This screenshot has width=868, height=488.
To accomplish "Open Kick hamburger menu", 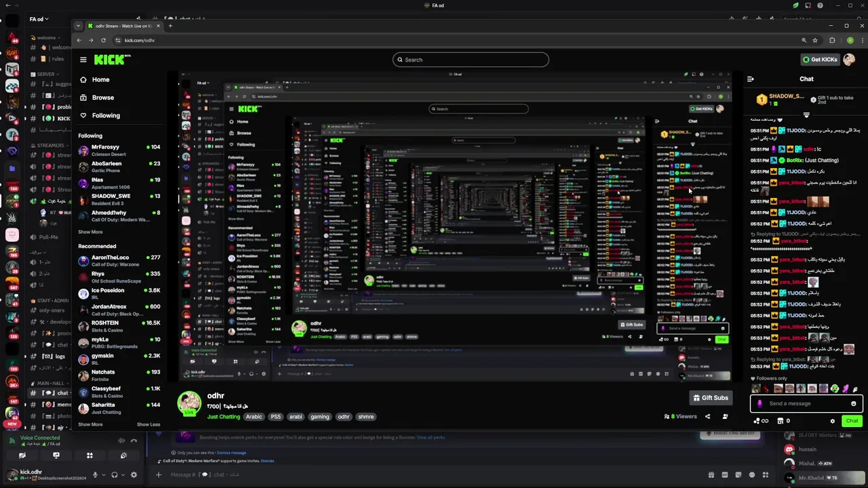I will coord(83,60).
